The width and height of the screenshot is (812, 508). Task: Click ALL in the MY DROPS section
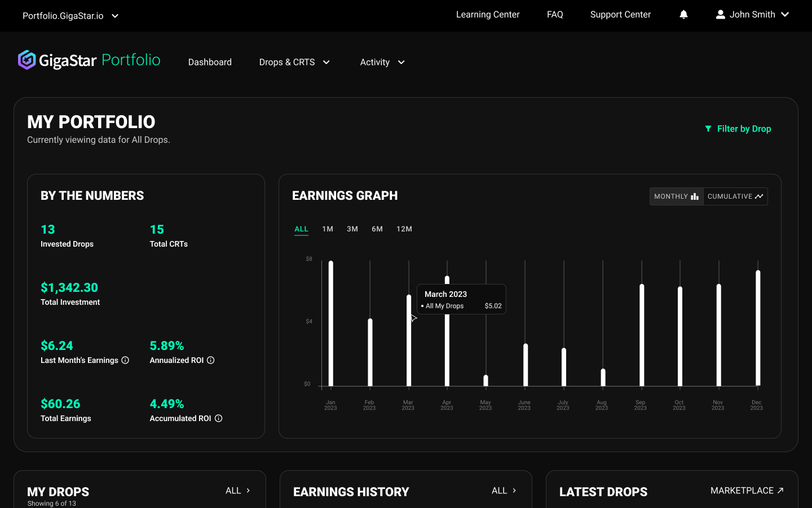[x=237, y=491]
